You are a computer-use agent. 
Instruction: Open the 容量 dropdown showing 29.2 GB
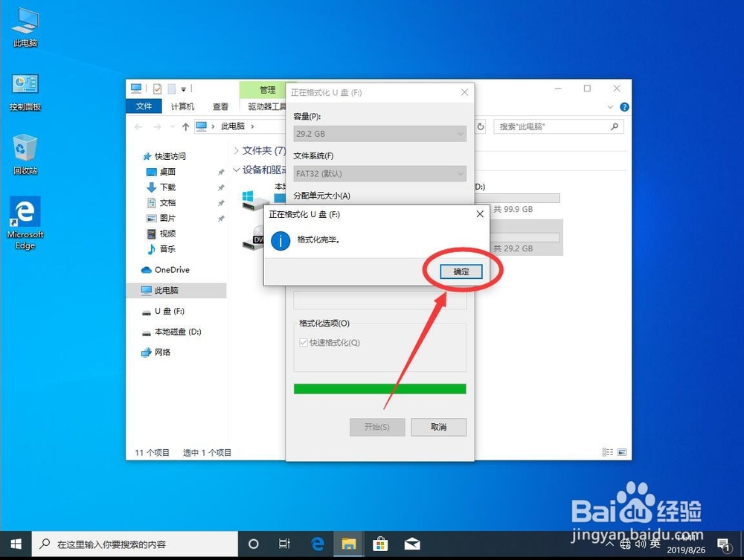[x=379, y=134]
